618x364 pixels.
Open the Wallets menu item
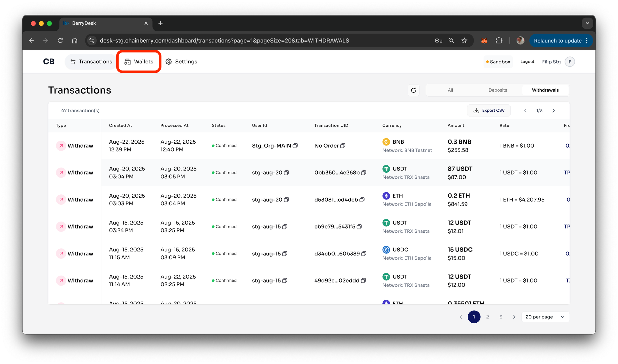click(x=139, y=62)
